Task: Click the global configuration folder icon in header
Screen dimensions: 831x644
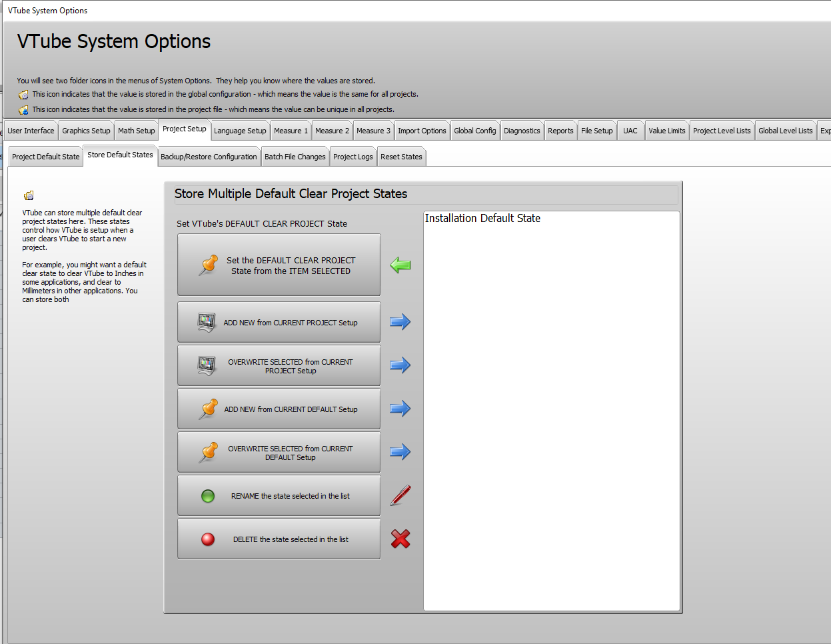Action: (x=23, y=95)
